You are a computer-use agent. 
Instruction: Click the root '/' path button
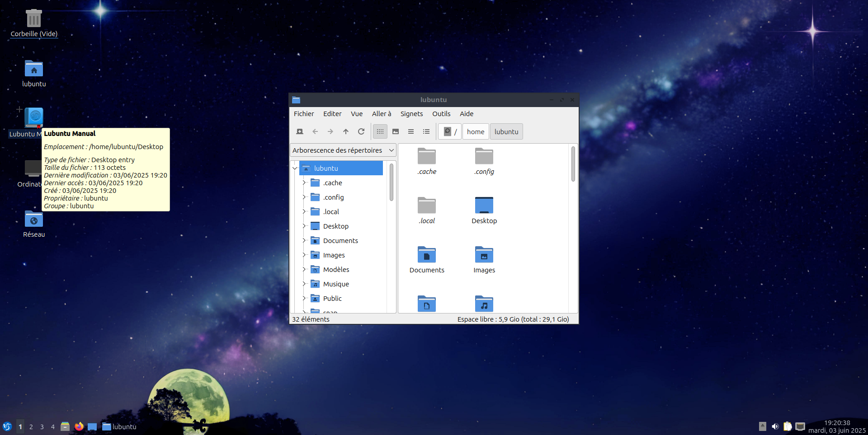pyautogui.click(x=450, y=131)
